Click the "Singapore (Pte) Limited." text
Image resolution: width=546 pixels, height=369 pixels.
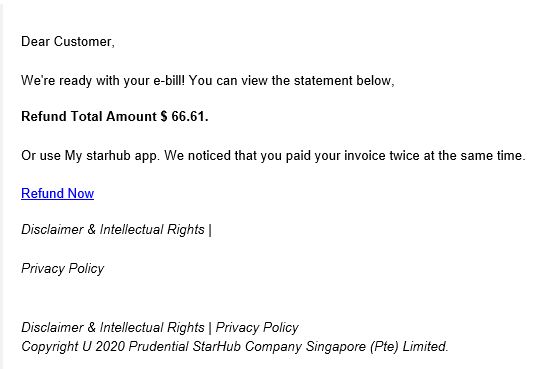click(x=377, y=346)
